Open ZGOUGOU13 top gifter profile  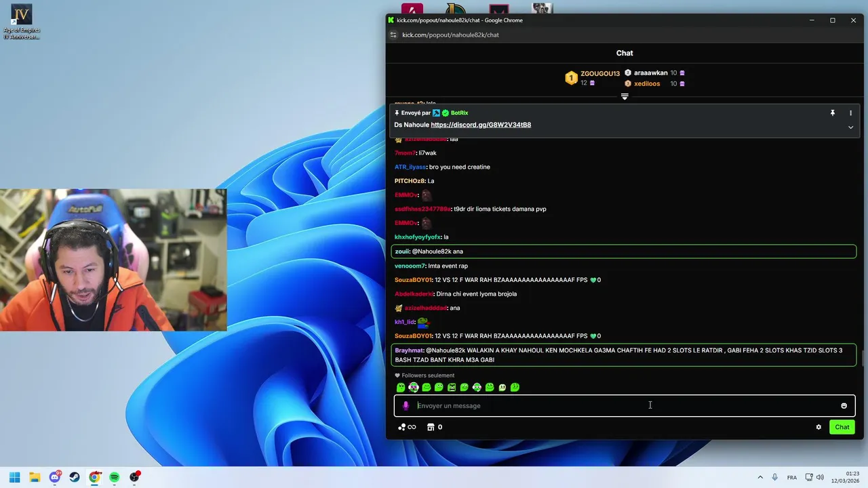click(x=600, y=73)
